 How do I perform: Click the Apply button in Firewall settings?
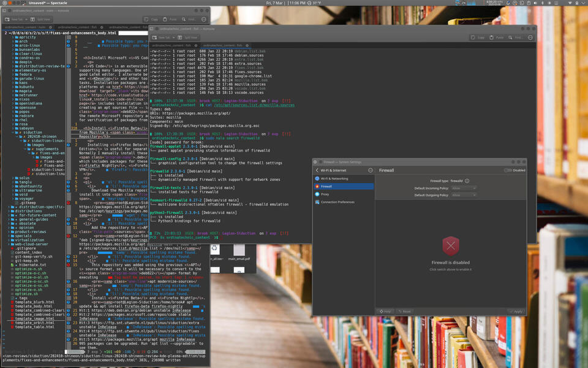click(x=516, y=312)
